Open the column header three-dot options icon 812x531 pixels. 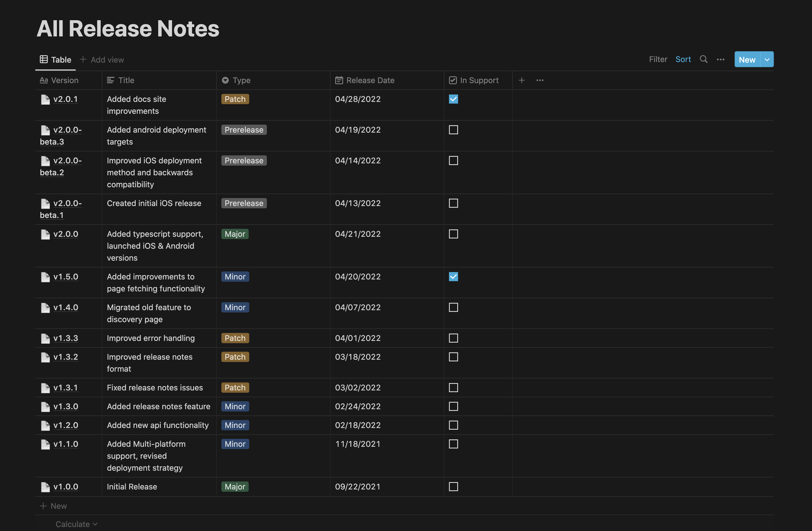click(x=539, y=80)
